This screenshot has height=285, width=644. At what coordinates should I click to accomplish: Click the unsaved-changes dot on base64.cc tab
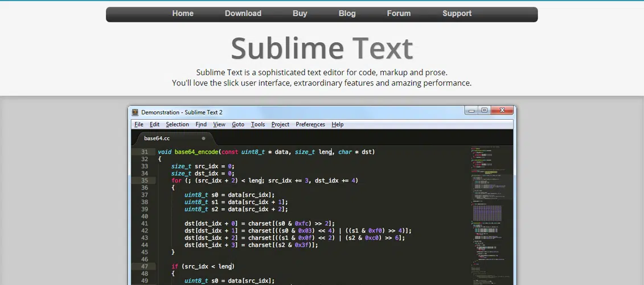pyautogui.click(x=204, y=138)
